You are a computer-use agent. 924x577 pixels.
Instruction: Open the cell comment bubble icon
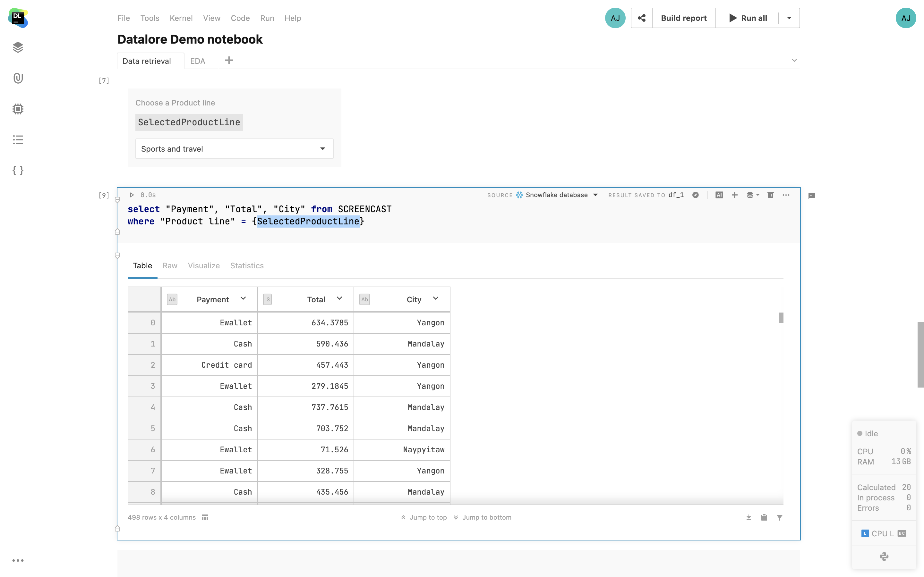pos(812,196)
